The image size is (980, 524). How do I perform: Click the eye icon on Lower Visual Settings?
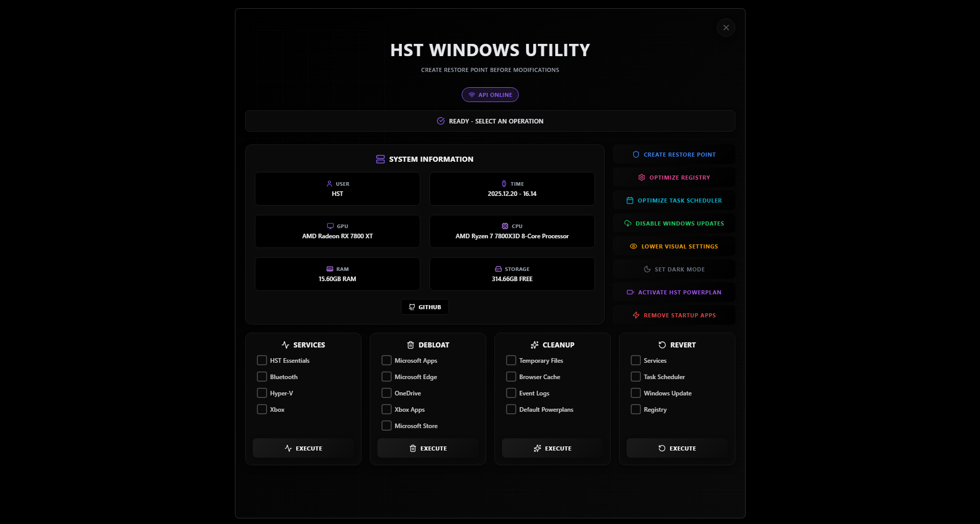click(633, 246)
